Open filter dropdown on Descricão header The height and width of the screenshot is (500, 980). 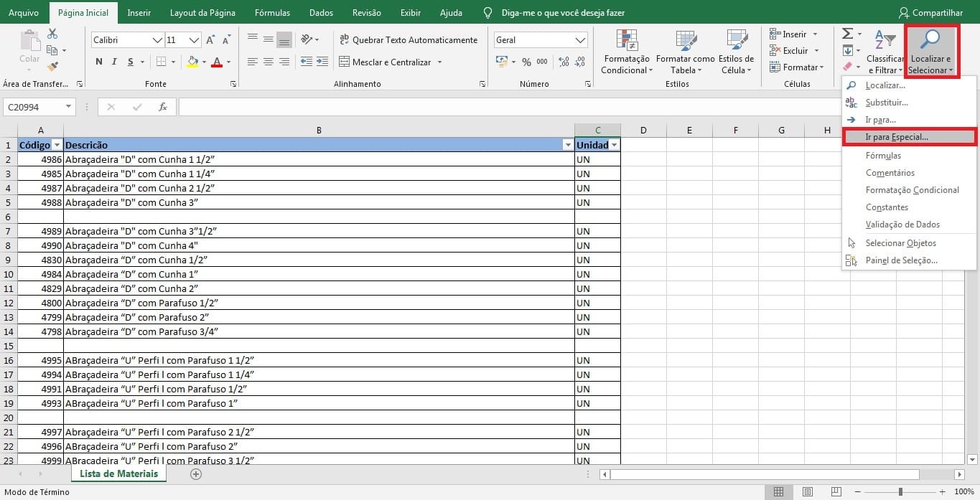(568, 145)
